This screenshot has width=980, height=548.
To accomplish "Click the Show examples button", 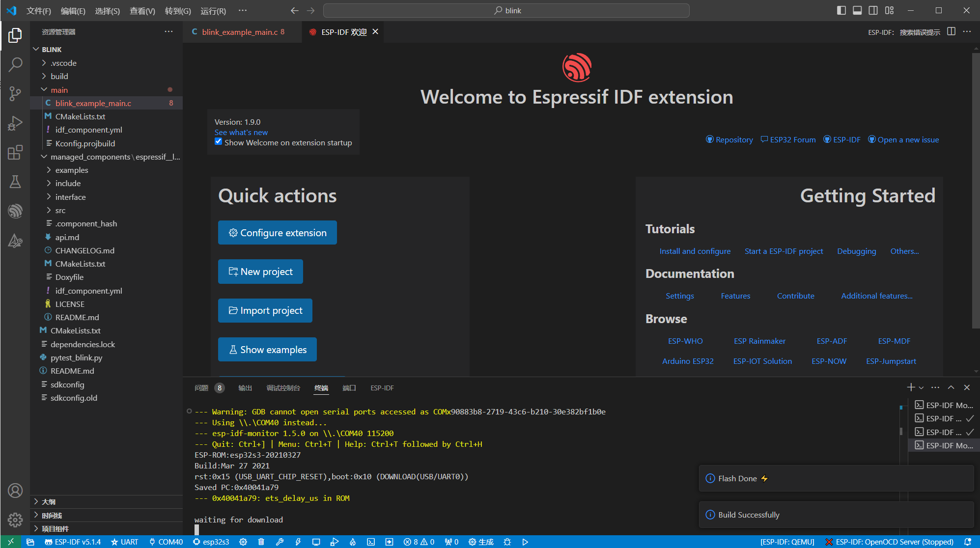I will pyautogui.click(x=267, y=350).
